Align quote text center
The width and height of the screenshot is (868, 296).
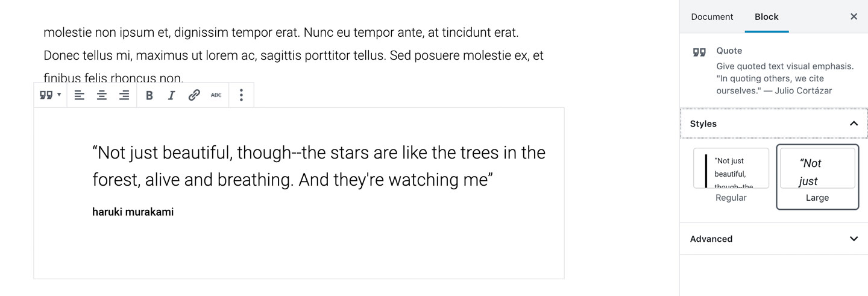(102, 95)
